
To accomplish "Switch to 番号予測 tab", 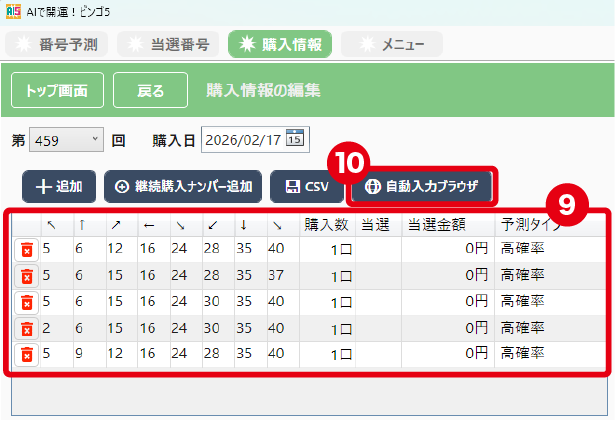I will point(56,44).
